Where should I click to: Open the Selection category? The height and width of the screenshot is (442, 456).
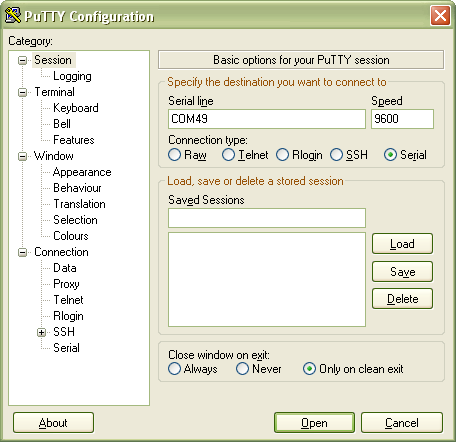[75, 220]
